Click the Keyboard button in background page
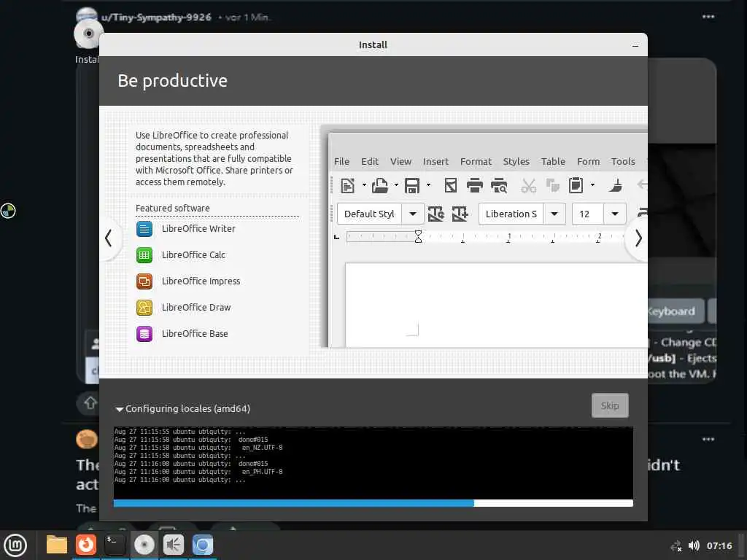The image size is (747, 560). (676, 311)
